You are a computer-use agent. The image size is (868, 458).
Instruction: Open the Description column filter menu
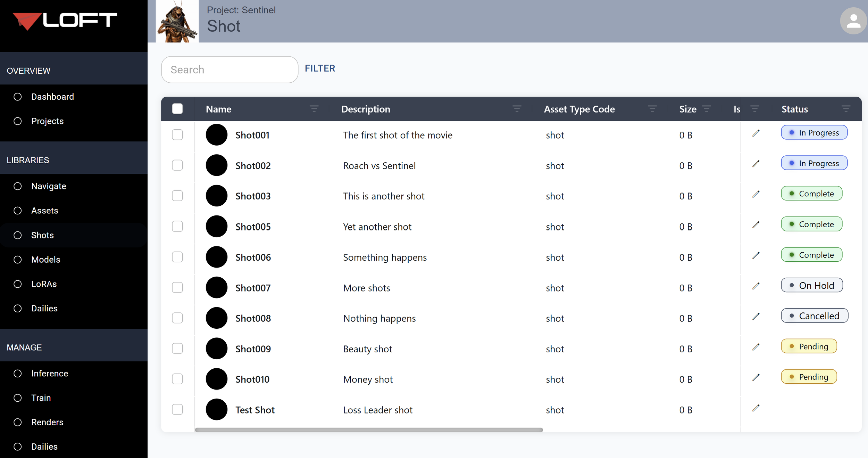tap(517, 109)
